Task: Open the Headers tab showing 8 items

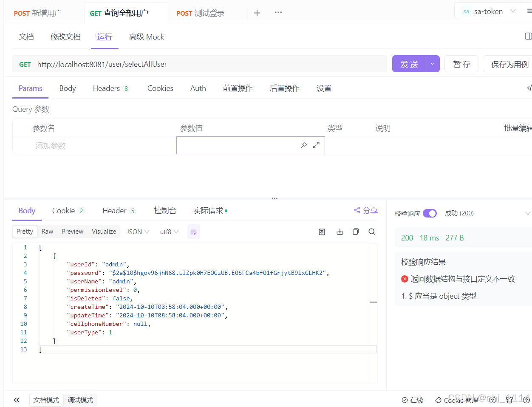Action: [x=110, y=88]
